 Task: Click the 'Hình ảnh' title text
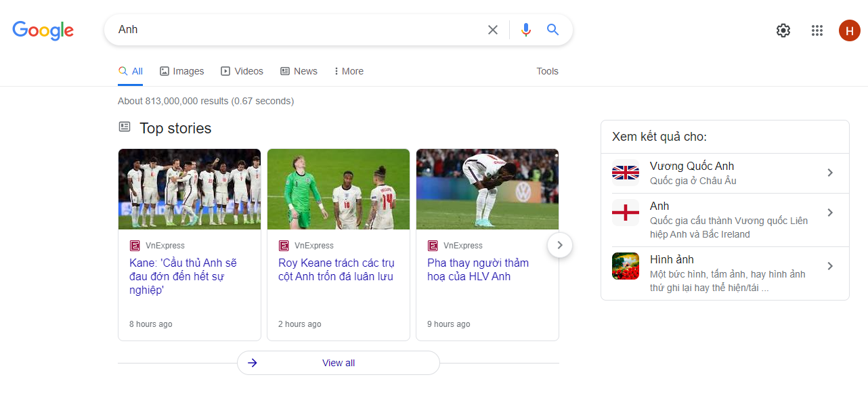(x=672, y=259)
